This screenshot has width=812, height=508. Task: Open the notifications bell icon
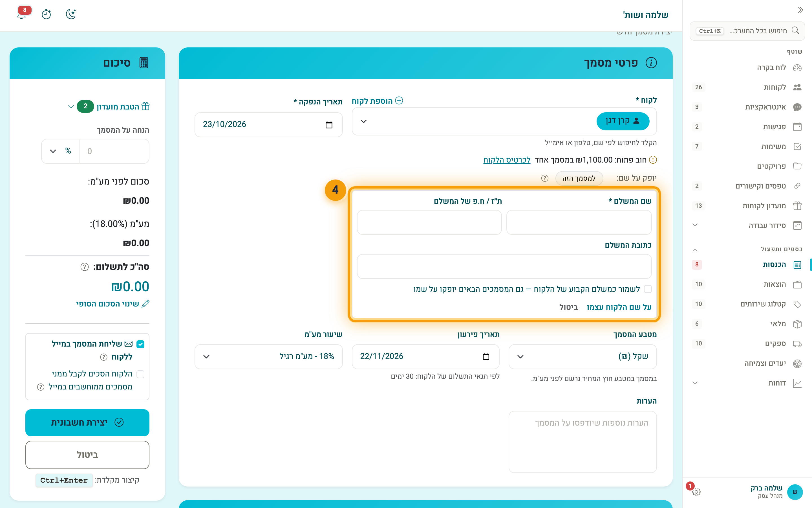coord(22,14)
